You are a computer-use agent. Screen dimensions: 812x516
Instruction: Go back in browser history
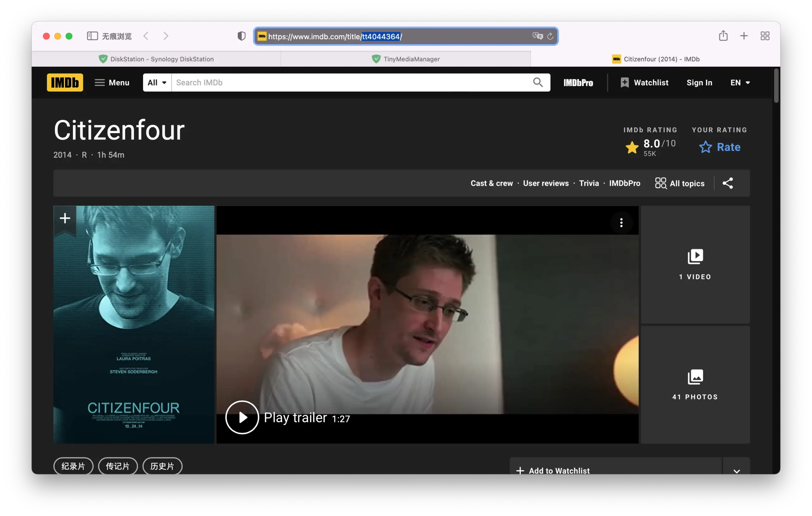click(x=146, y=36)
